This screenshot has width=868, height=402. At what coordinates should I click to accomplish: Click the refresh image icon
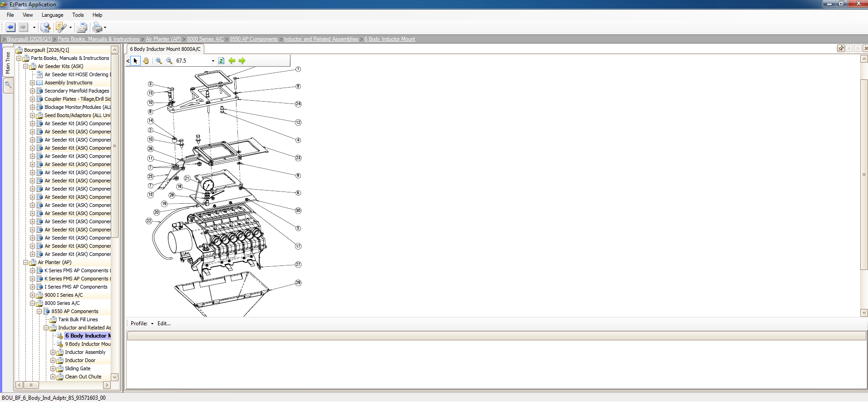point(221,61)
